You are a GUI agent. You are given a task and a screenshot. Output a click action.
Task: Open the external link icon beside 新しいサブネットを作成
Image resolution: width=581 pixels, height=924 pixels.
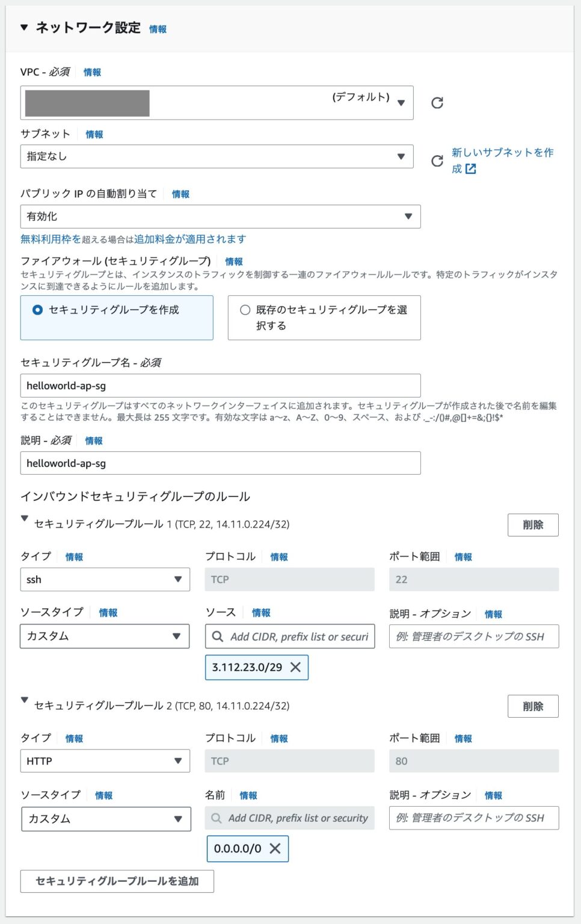472,169
